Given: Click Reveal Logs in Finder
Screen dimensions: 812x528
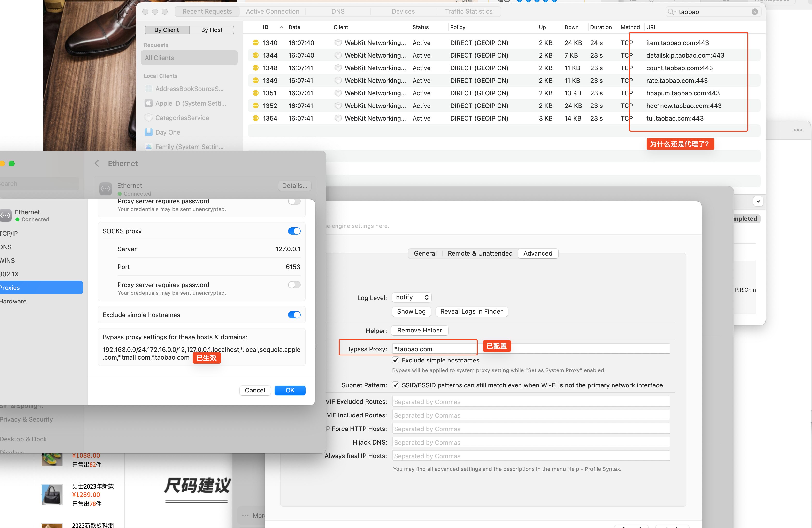Looking at the screenshot, I should pyautogui.click(x=471, y=311).
